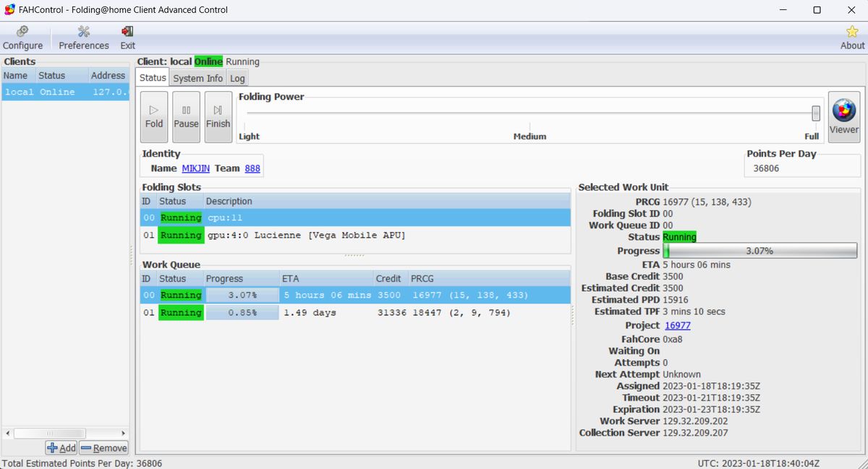Image resolution: width=868 pixels, height=469 pixels.
Task: Click Work Queue ETA column header
Action: pos(327,278)
